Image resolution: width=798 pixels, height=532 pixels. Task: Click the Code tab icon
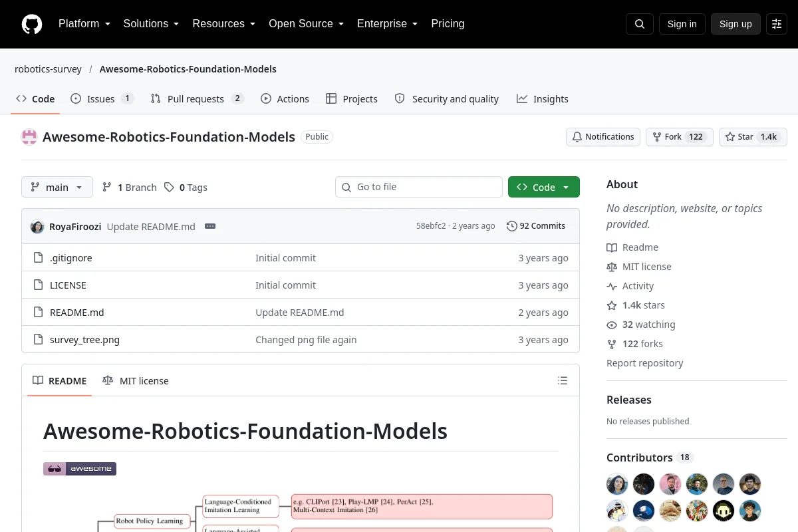(21, 98)
